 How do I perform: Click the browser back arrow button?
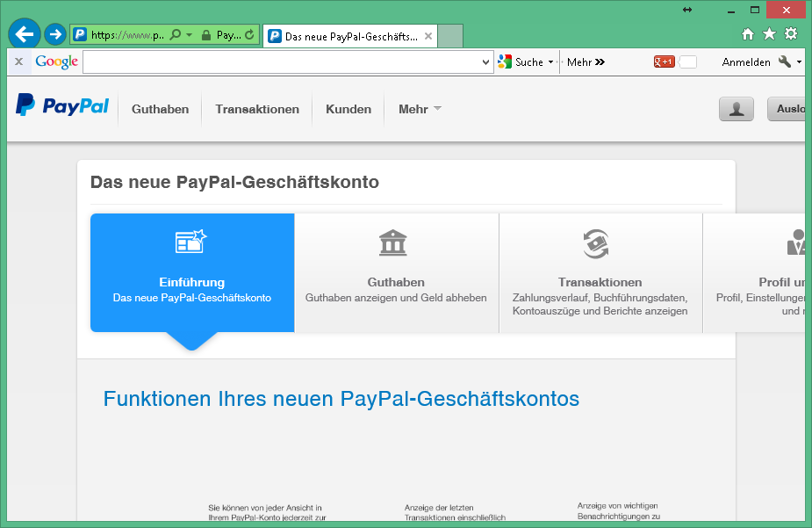click(24, 34)
